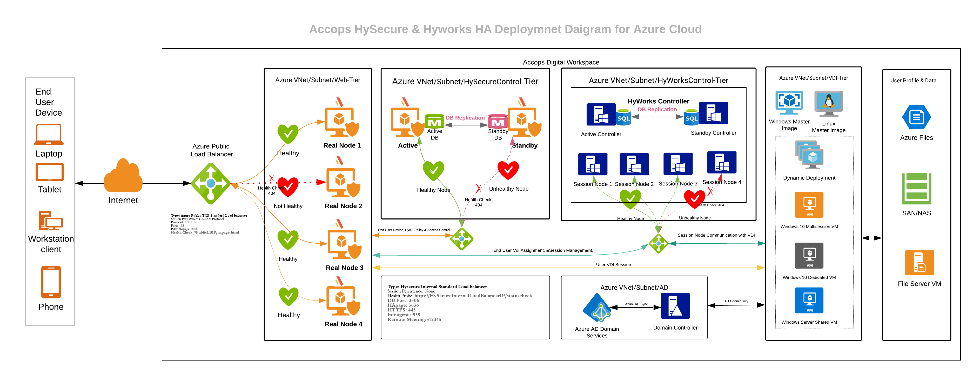
Task: Click the Windows Server Shared VM icon
Action: (x=809, y=301)
